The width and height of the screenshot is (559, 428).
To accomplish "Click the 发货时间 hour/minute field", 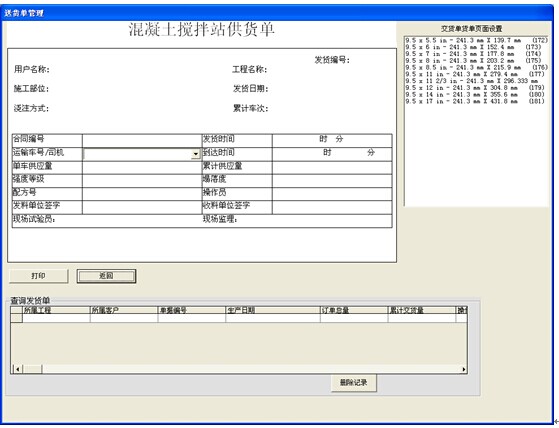I will (x=332, y=140).
